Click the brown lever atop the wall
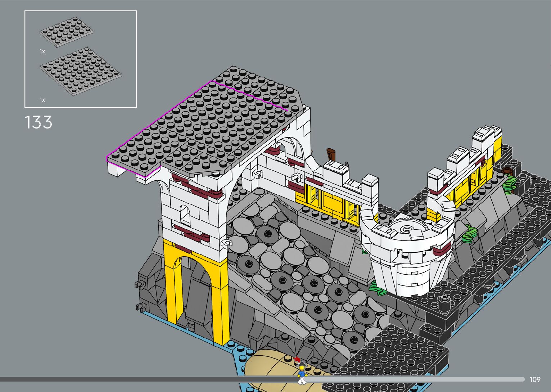Viewport: 551px width, 392px height. [331, 154]
